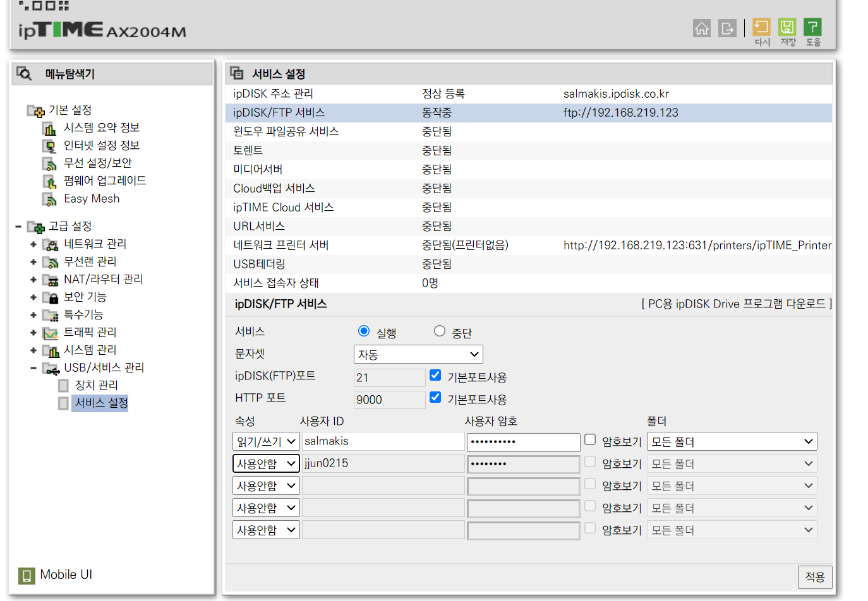Screen dimensions: 868x601
Task: Click the USB/서비스 관리 icon
Action: (51, 368)
